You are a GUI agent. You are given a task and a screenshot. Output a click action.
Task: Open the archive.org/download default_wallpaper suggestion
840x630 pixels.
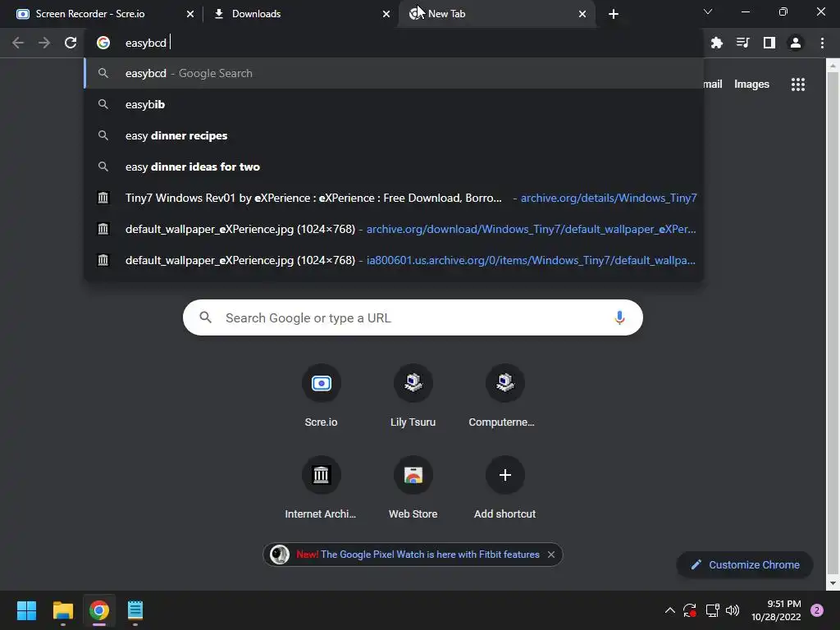394,229
